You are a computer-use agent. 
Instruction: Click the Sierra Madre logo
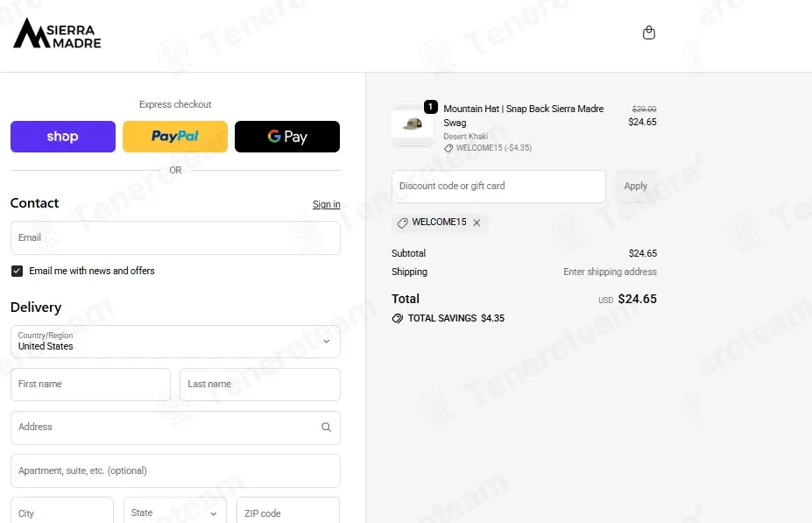pos(57,33)
